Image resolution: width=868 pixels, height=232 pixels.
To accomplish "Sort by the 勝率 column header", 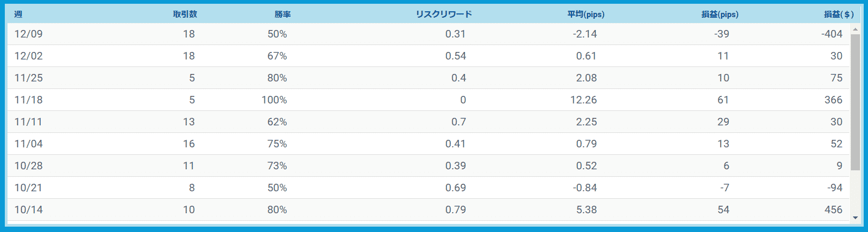I will [283, 14].
